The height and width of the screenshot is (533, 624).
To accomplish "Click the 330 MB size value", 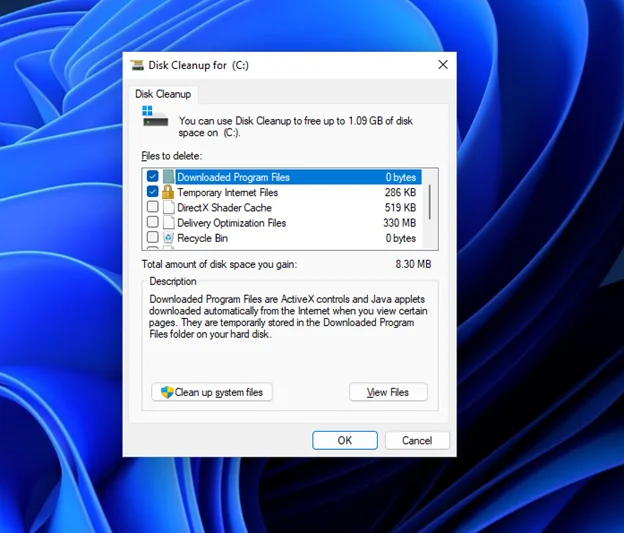I will coord(400,223).
